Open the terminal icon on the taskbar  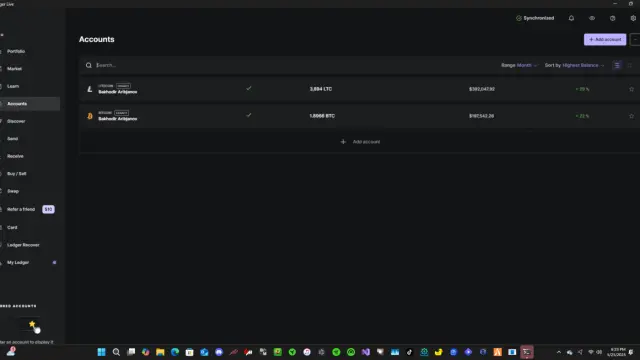click(x=527, y=352)
